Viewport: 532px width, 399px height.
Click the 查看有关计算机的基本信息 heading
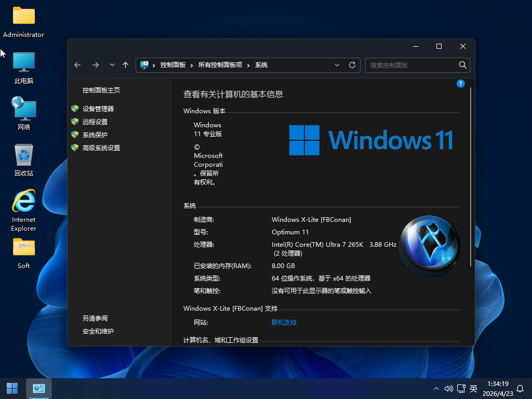click(233, 95)
